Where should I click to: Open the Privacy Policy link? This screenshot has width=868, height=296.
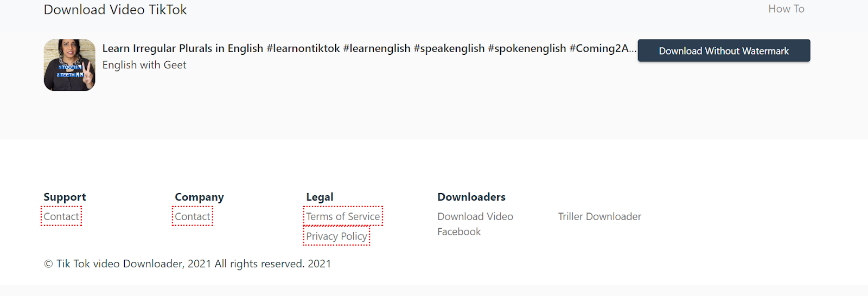point(336,236)
